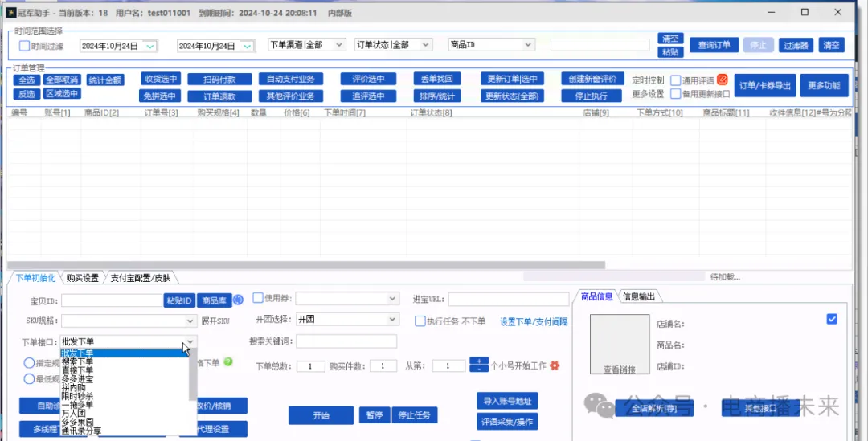
Task: Click the blue refresh icon beside 商品库
Action: (x=238, y=300)
